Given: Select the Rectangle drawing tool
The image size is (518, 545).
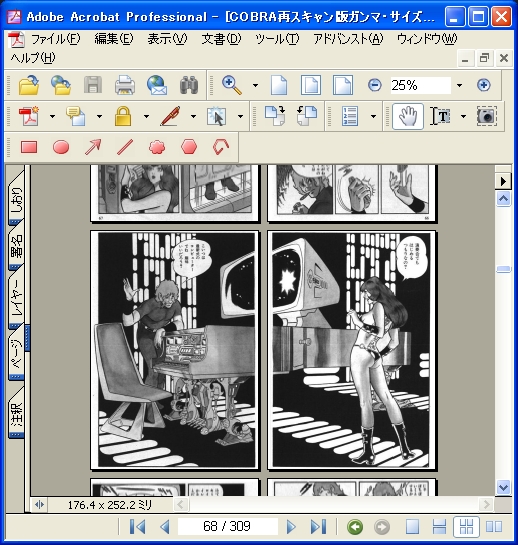Looking at the screenshot, I should pyautogui.click(x=29, y=147).
